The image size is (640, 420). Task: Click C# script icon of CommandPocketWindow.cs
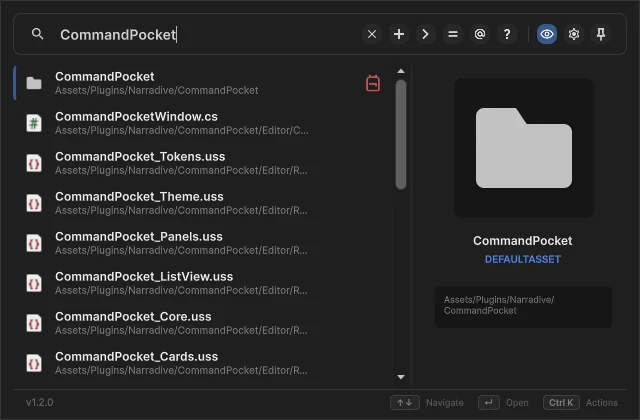tap(34, 123)
